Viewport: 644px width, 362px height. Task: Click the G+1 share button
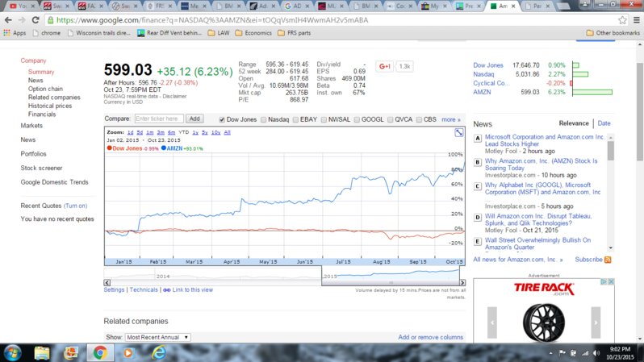[385, 66]
